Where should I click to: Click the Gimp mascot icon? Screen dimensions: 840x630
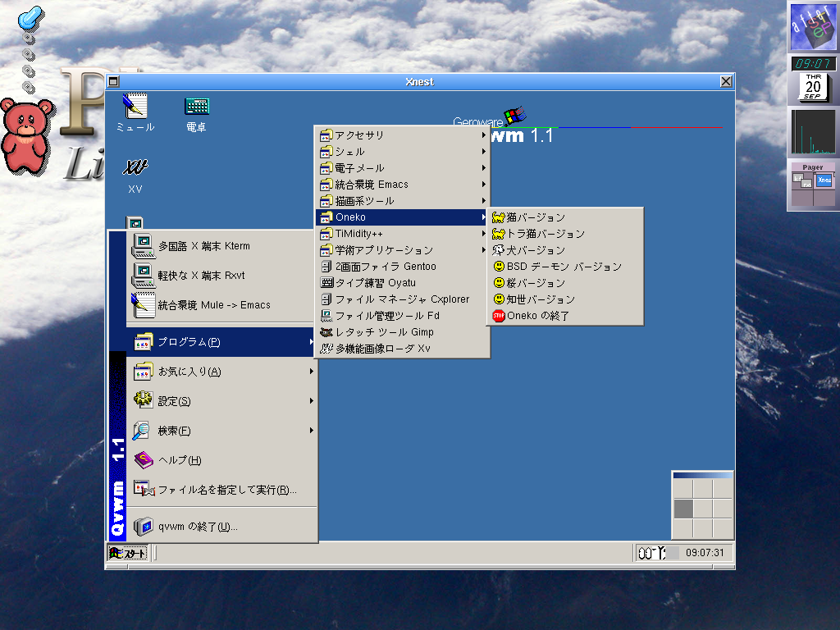point(326,332)
